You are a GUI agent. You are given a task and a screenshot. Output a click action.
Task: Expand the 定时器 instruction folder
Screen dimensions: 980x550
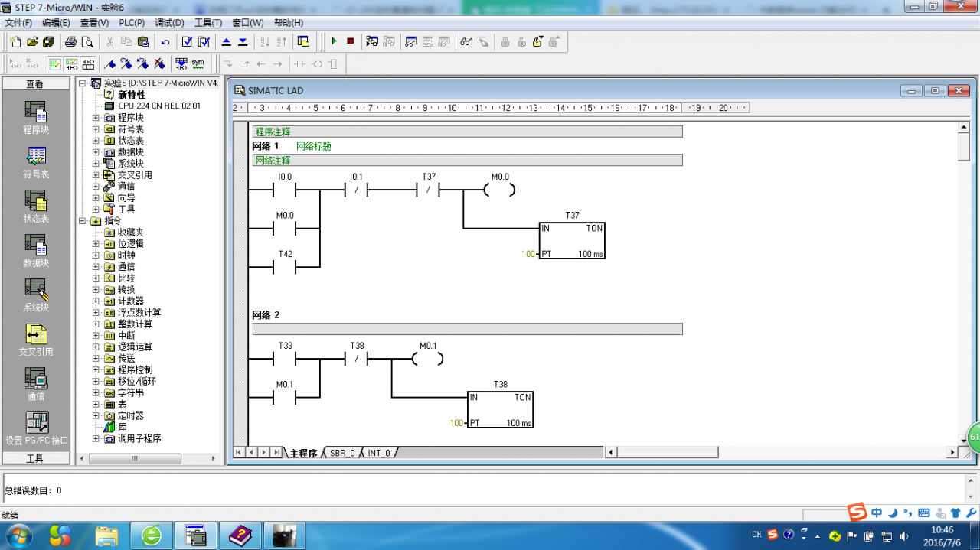(x=96, y=416)
